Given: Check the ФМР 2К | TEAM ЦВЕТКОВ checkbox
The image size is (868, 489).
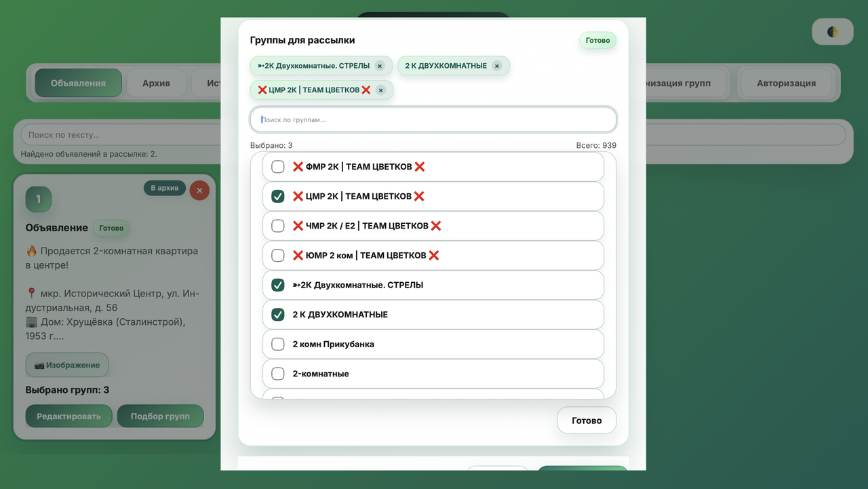Looking at the screenshot, I should coord(277,167).
